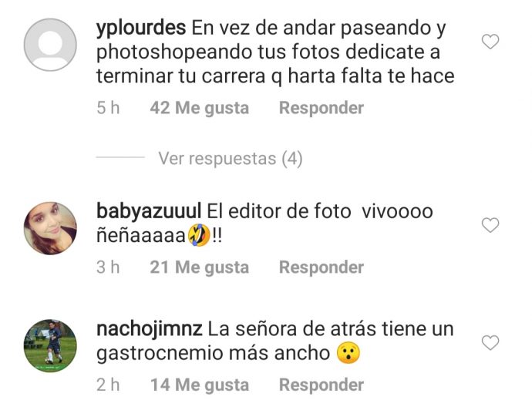The height and width of the screenshot is (400, 532).
Task: Open nachojimnz's soccer profile picture
Action: coord(50,346)
